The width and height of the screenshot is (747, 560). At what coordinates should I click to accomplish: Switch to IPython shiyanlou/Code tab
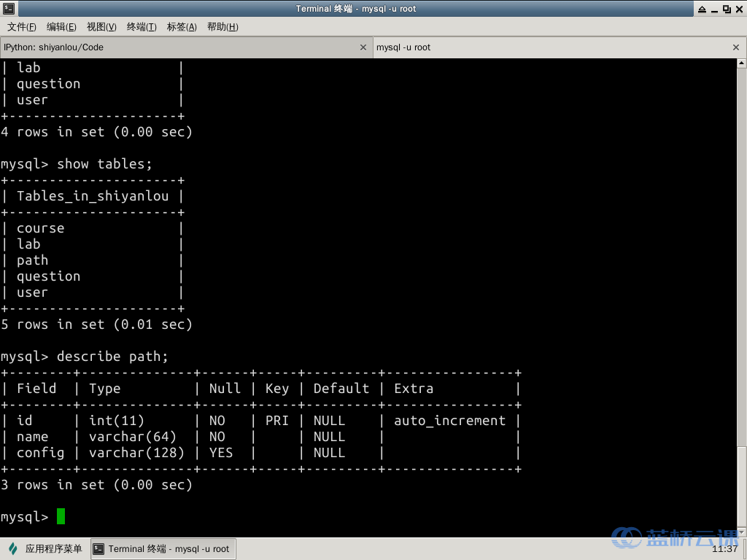click(x=175, y=47)
